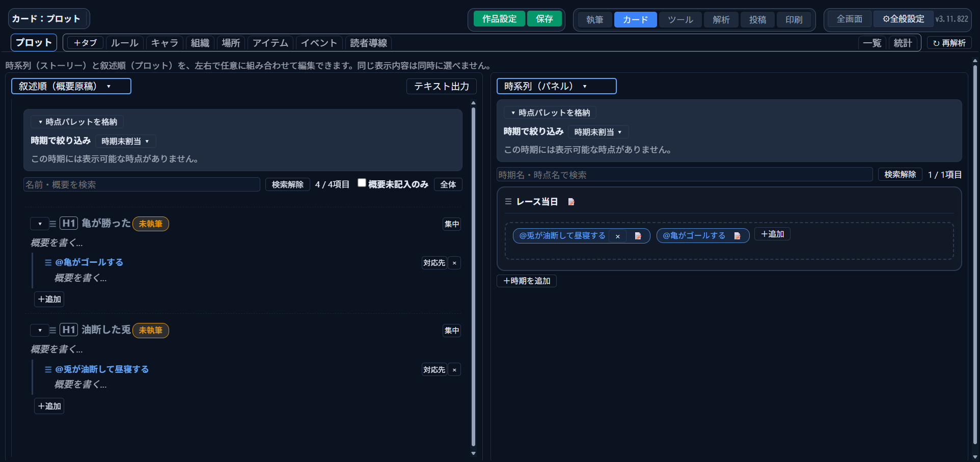Viewport: 980px width, 462px height.
Task: Click handle icon left of @兎が油断して昼寝する in outline
Action: (48, 369)
